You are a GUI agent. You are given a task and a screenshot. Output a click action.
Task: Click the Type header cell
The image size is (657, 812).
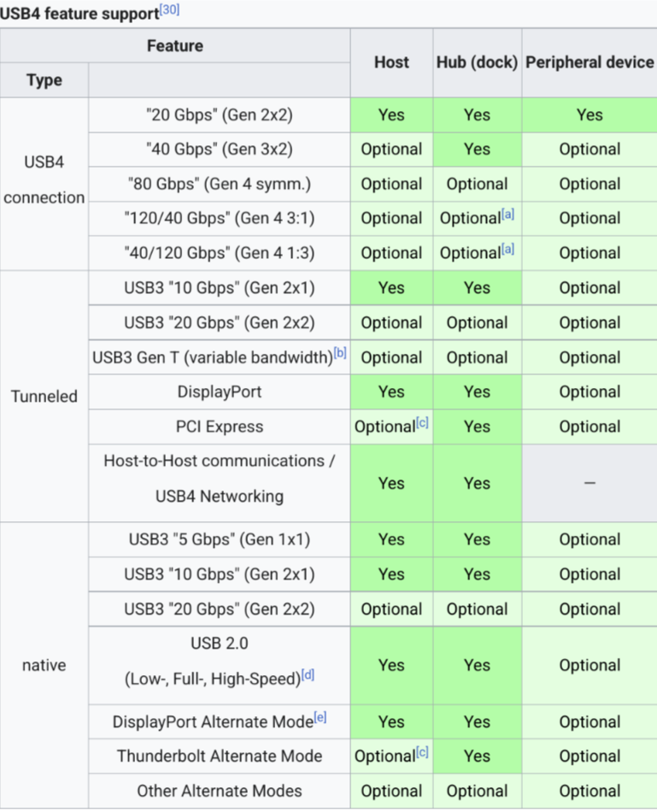point(44,80)
